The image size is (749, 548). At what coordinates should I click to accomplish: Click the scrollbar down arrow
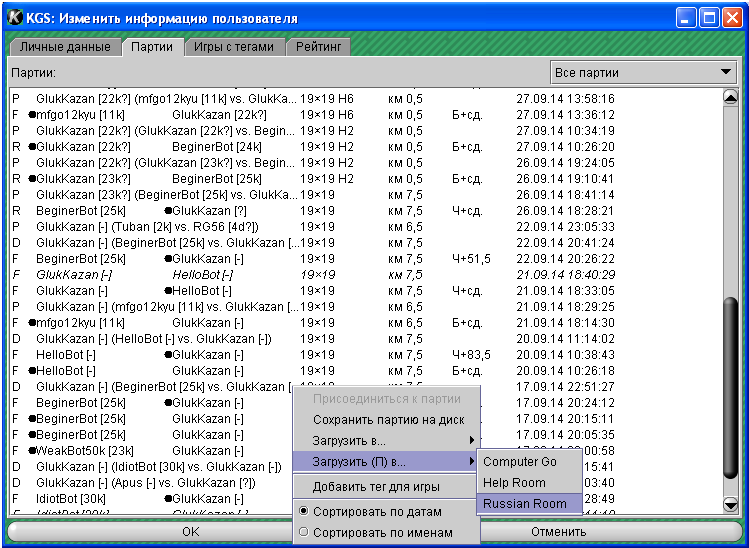click(x=730, y=504)
